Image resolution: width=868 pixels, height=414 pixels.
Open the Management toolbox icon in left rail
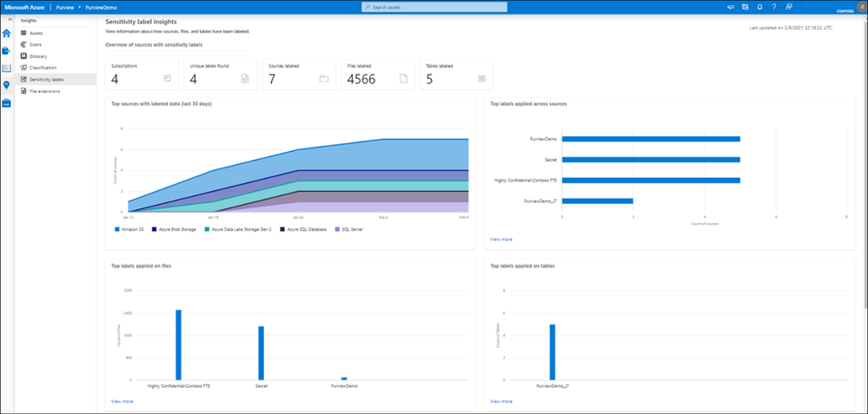click(7, 102)
